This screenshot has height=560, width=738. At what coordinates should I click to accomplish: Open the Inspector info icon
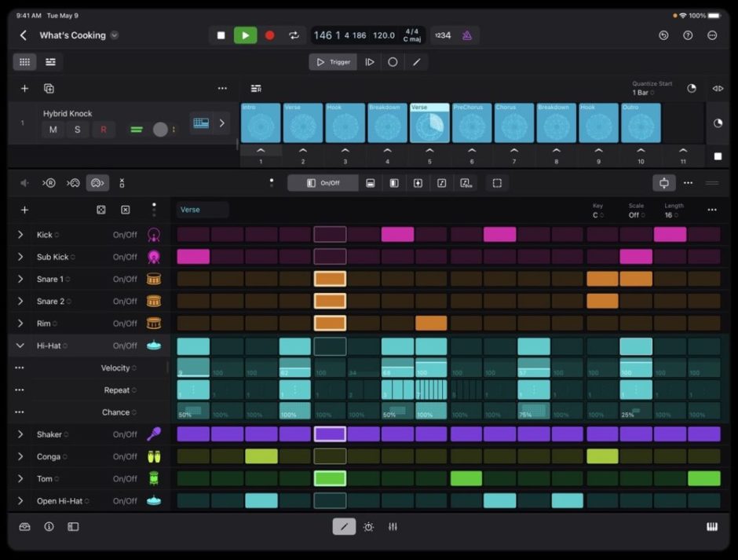pyautogui.click(x=49, y=527)
